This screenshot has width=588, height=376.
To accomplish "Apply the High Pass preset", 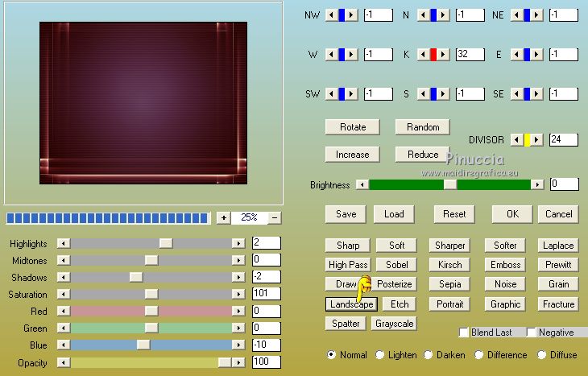I will pos(348,265).
